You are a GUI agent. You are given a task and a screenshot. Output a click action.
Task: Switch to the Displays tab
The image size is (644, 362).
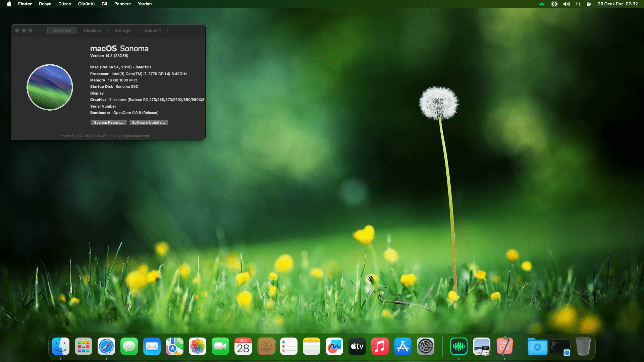[92, 31]
